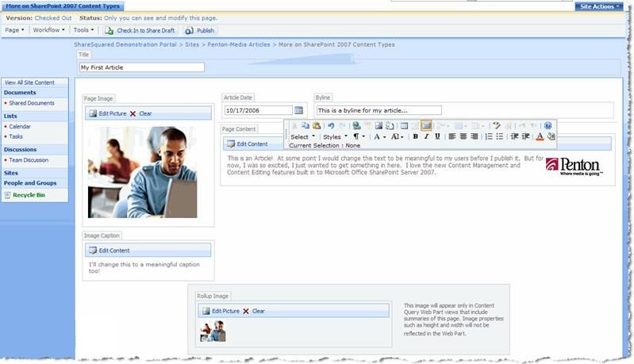Viewport: 634px width, 364px height.
Task: Open the Article Date calendar picker
Action: (x=299, y=110)
